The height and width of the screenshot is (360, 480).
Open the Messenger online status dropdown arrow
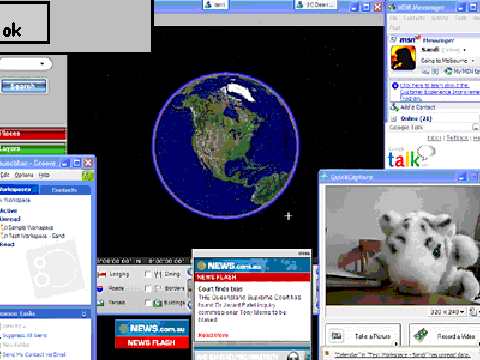464,50
